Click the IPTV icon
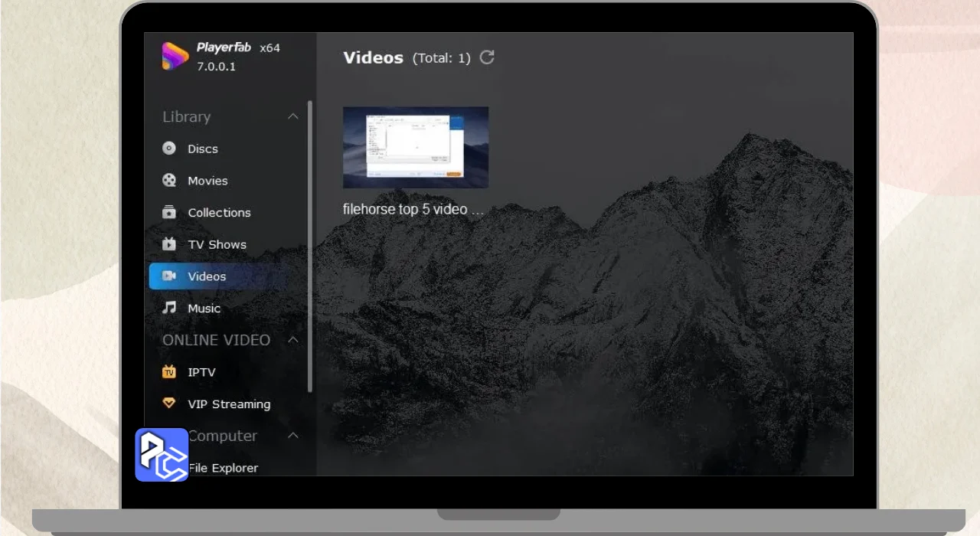The width and height of the screenshot is (980, 536). (x=169, y=372)
